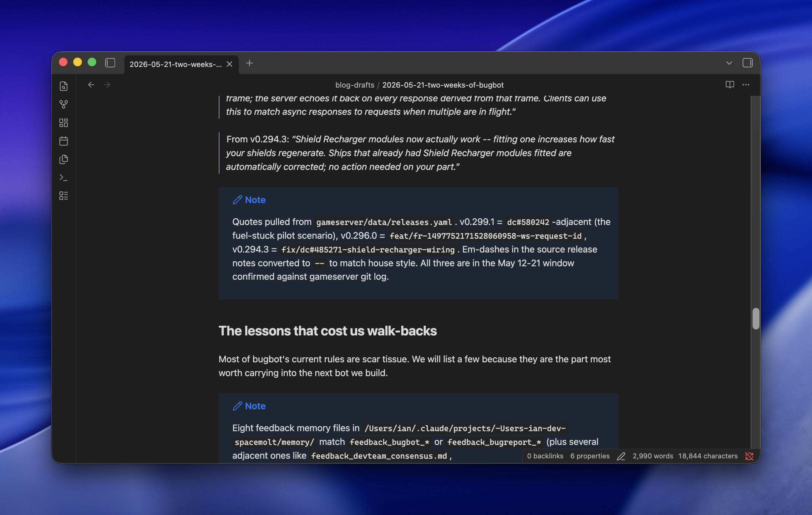Switch to reading view book icon

[x=729, y=85]
